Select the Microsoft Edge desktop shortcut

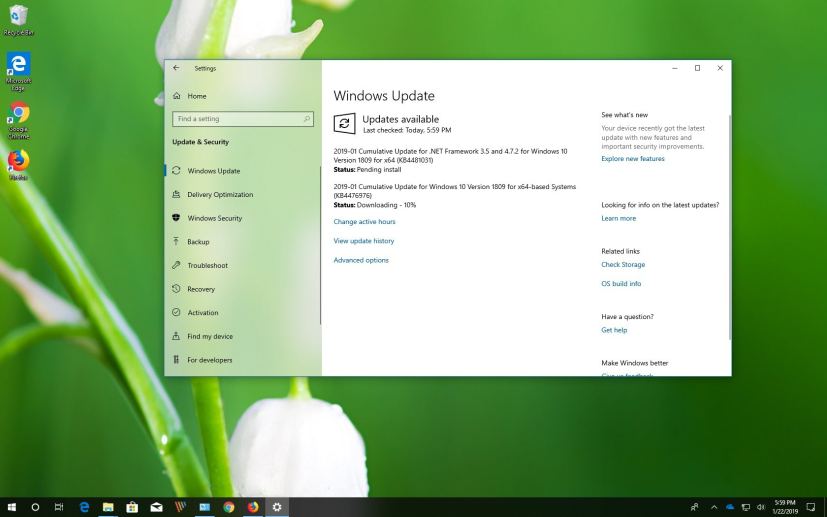18,71
